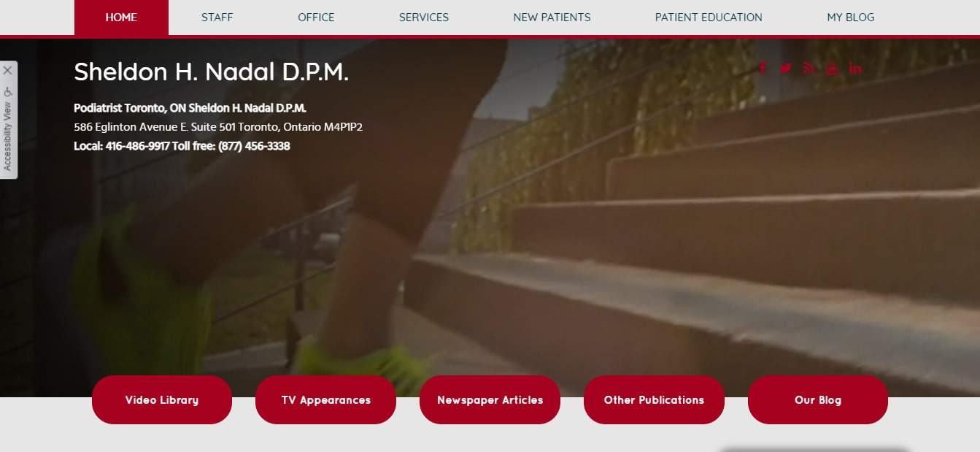Expand the PATIENT EDUCATION menu
The image size is (980, 452).
(709, 18)
